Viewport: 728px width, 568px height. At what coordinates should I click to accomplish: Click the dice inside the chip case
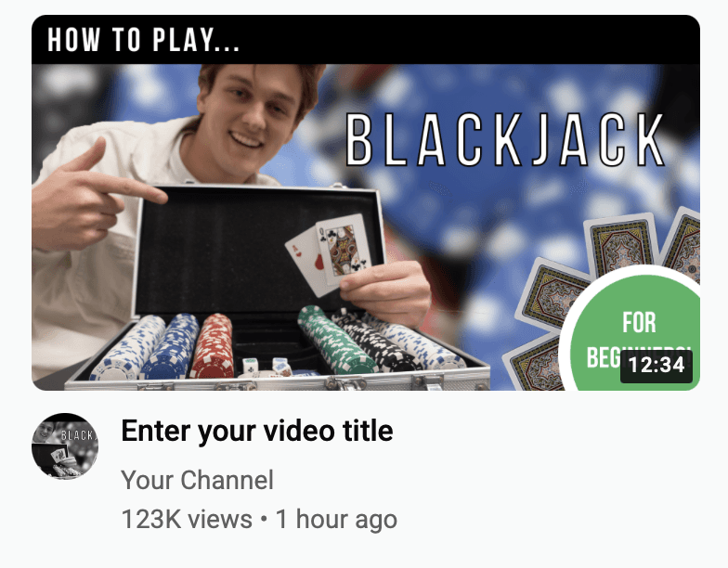267,366
